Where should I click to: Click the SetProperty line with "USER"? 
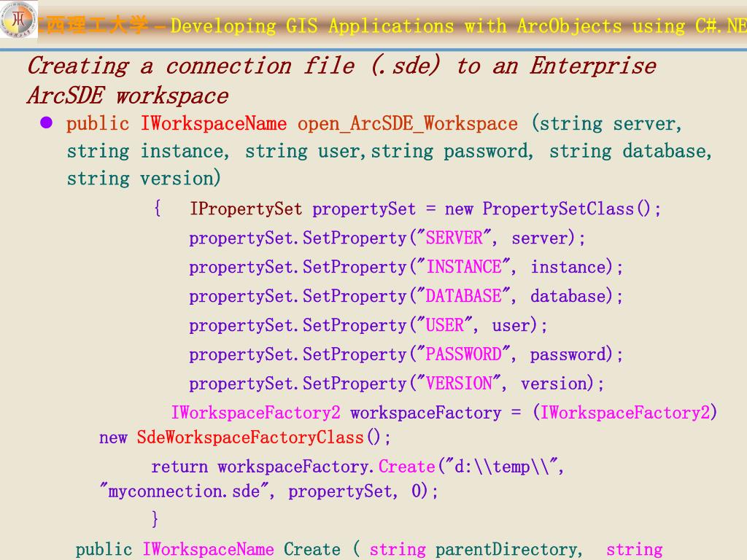point(368,325)
